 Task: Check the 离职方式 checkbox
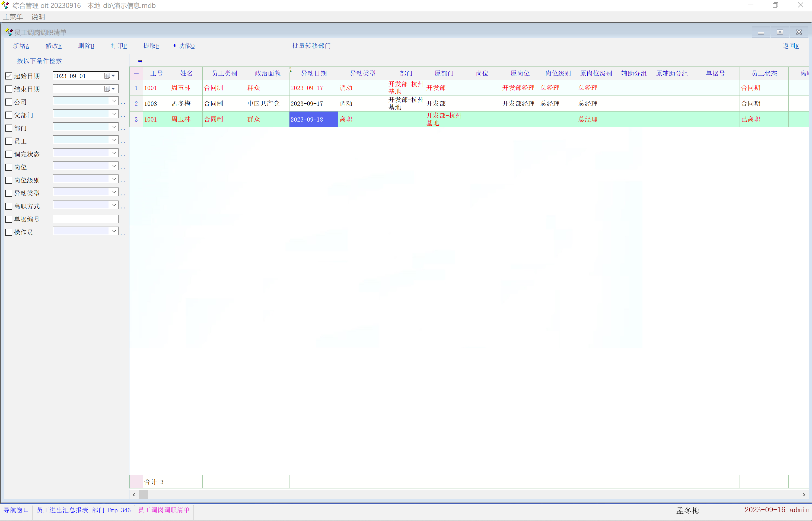pyautogui.click(x=9, y=207)
